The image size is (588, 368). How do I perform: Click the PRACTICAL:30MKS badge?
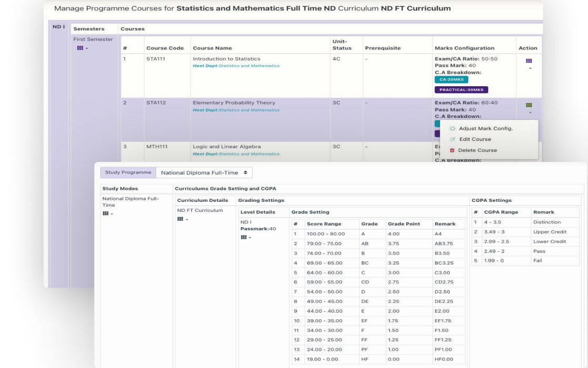point(461,90)
